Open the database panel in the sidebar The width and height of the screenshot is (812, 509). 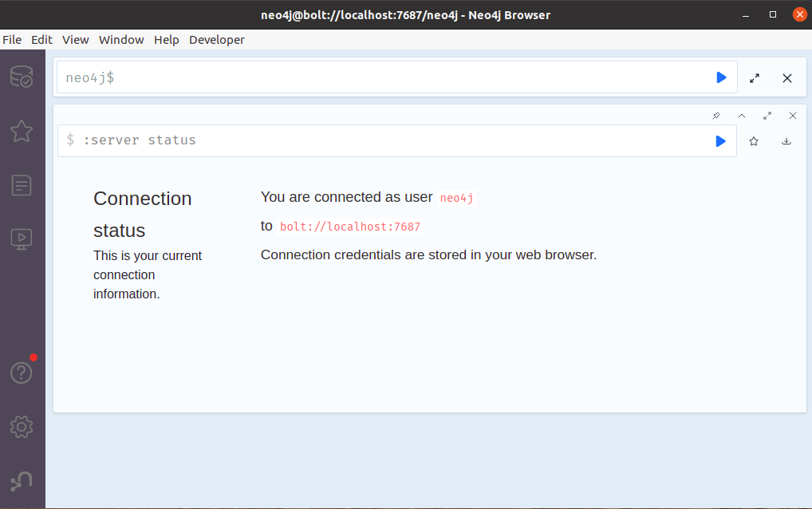point(21,77)
